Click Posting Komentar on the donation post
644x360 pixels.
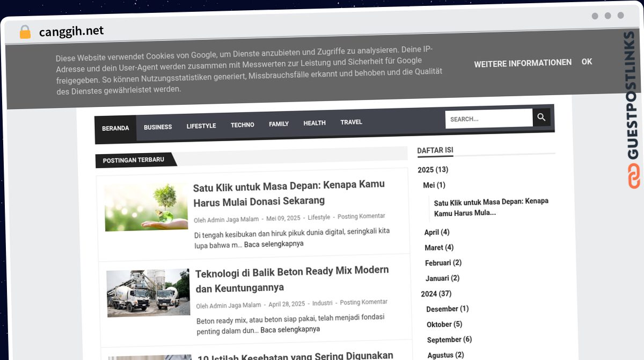click(361, 217)
